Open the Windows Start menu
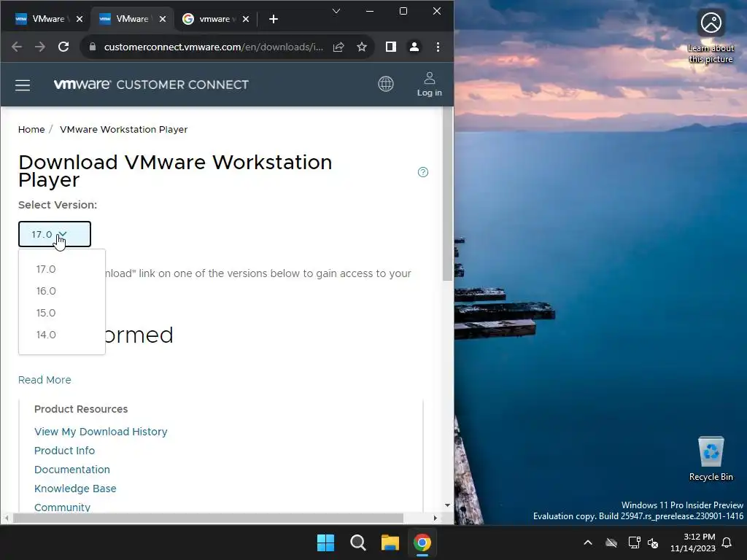This screenshot has height=560, width=747. [326, 542]
